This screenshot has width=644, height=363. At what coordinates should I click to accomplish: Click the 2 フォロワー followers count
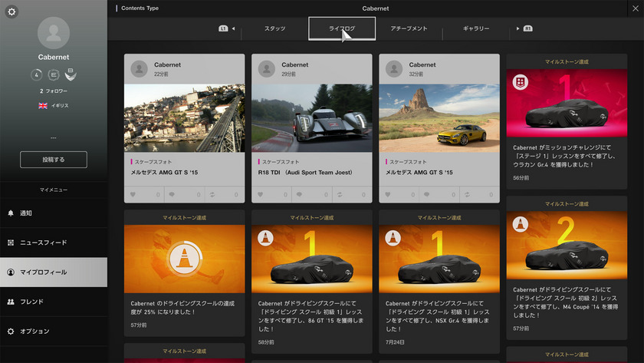(x=54, y=91)
